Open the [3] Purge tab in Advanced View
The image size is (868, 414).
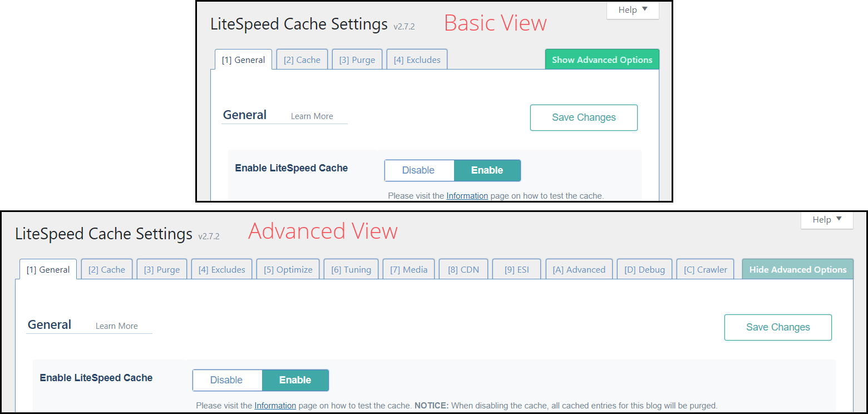click(x=162, y=269)
